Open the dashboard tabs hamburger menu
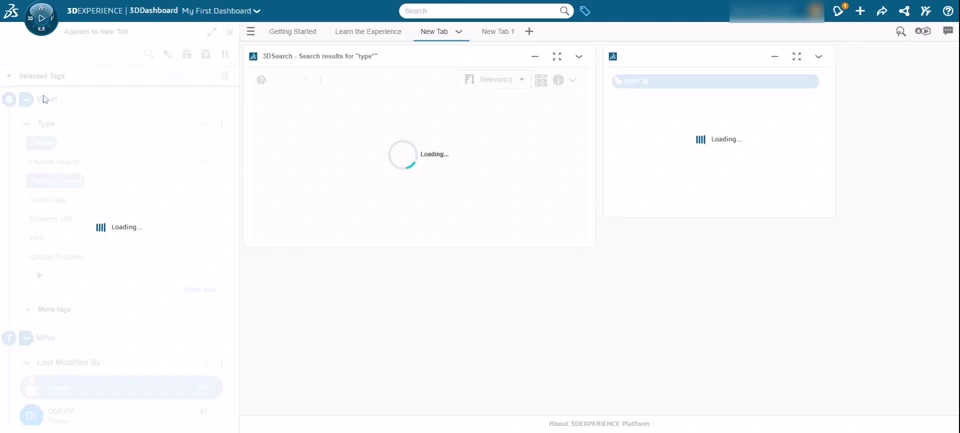The height and width of the screenshot is (433, 960). coord(250,31)
